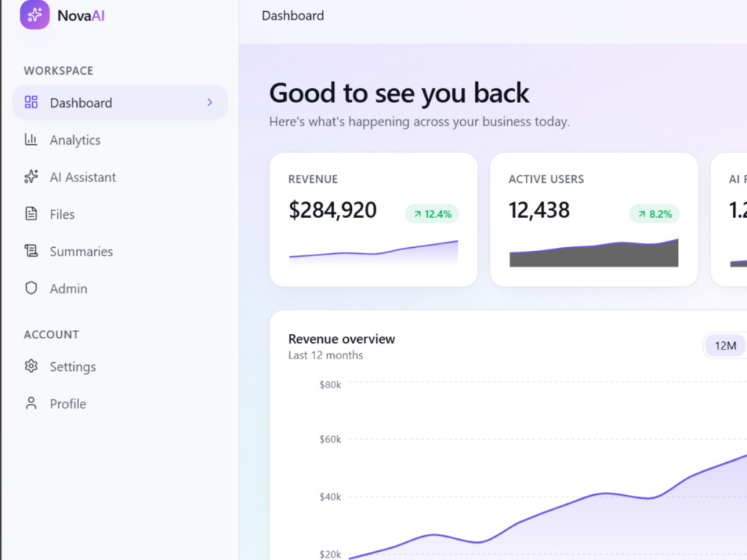747x560 pixels.
Task: Click the $284,920 revenue value
Action: [x=332, y=210]
